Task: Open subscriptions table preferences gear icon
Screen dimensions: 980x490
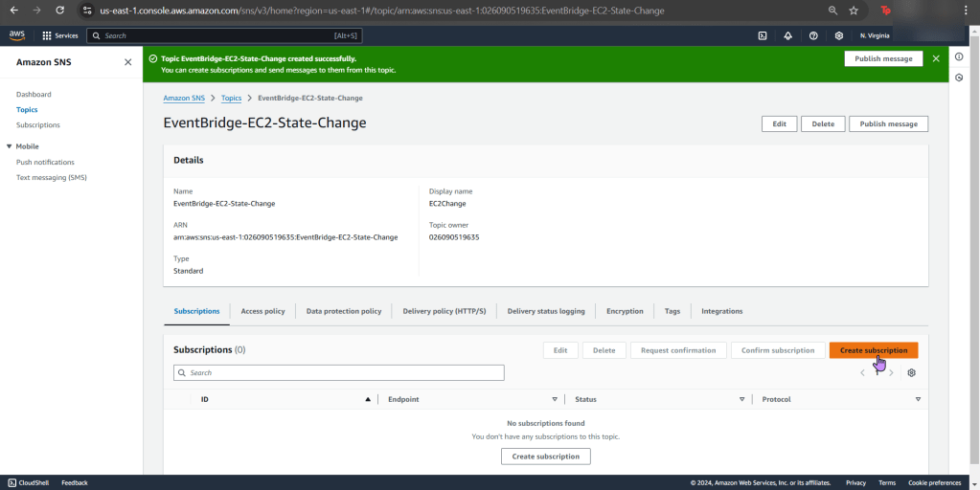Action: tap(911, 372)
